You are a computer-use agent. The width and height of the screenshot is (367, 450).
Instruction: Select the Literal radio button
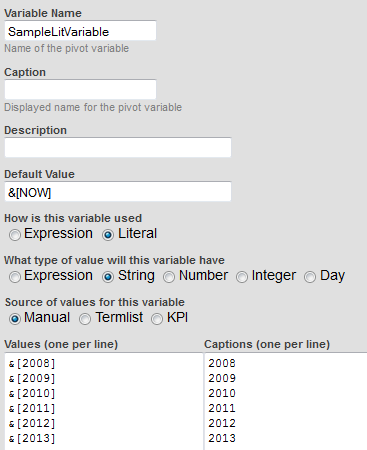tap(108, 235)
